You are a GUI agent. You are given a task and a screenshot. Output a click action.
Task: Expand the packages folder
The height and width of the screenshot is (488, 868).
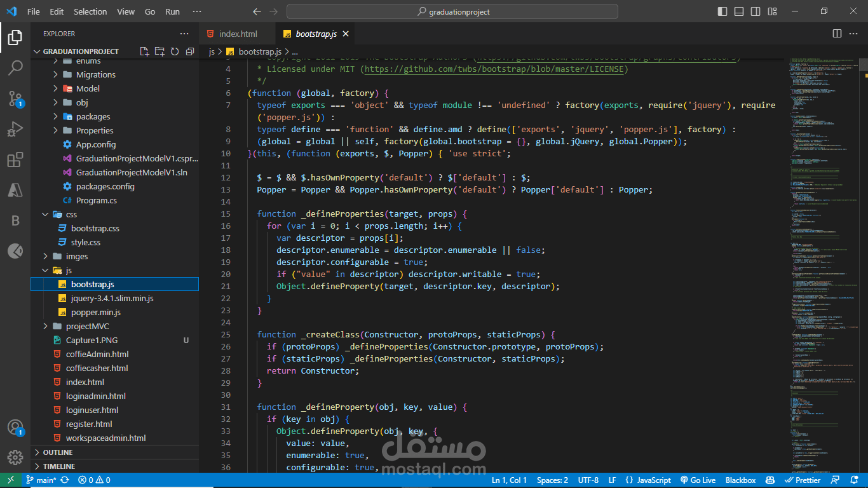point(114,116)
